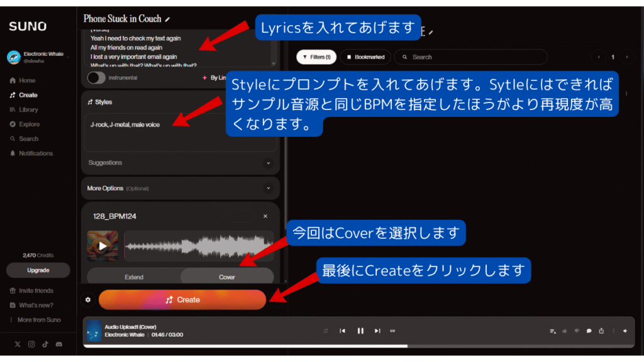Expand the Suggestions section
The image size is (644, 362).
(180, 163)
